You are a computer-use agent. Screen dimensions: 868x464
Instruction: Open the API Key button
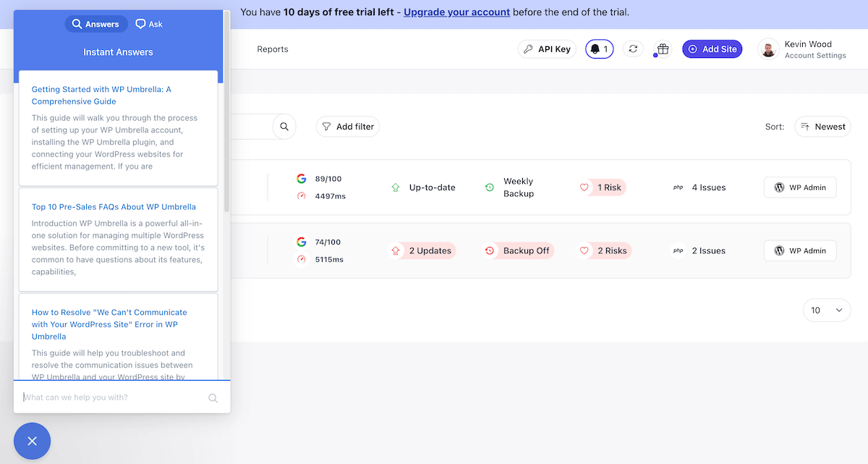(547, 49)
